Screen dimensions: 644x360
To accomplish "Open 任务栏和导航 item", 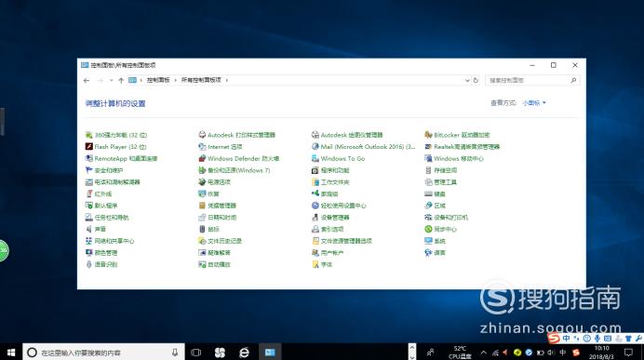I will (107, 217).
